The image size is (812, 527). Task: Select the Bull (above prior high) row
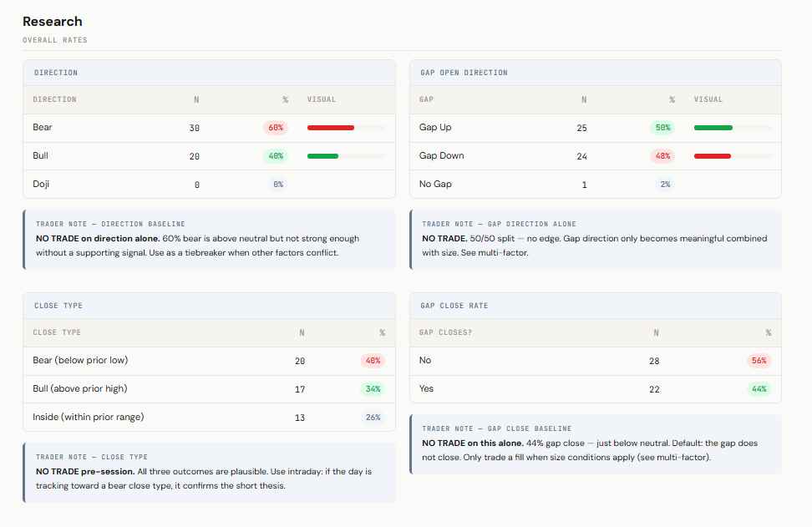pos(80,389)
